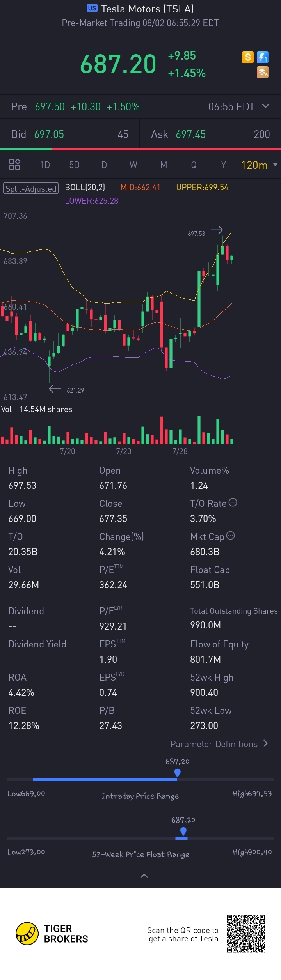Click the Intraday Price Range marker
The height and width of the screenshot is (980, 281).
[x=178, y=772]
